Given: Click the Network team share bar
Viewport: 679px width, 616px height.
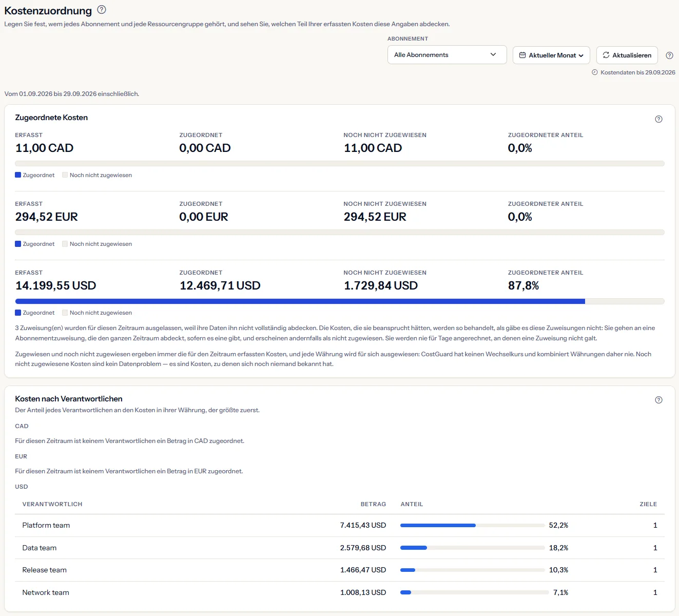Looking at the screenshot, I should pyautogui.click(x=475, y=592).
